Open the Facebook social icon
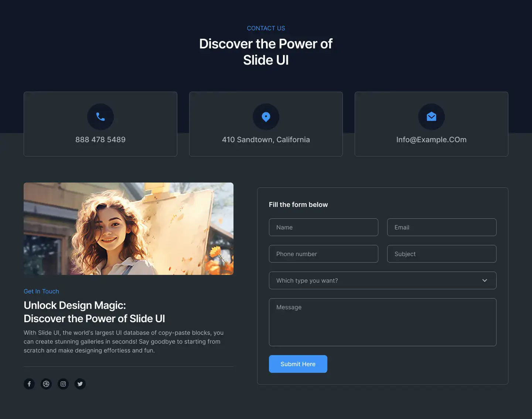The height and width of the screenshot is (419, 532). pos(29,384)
